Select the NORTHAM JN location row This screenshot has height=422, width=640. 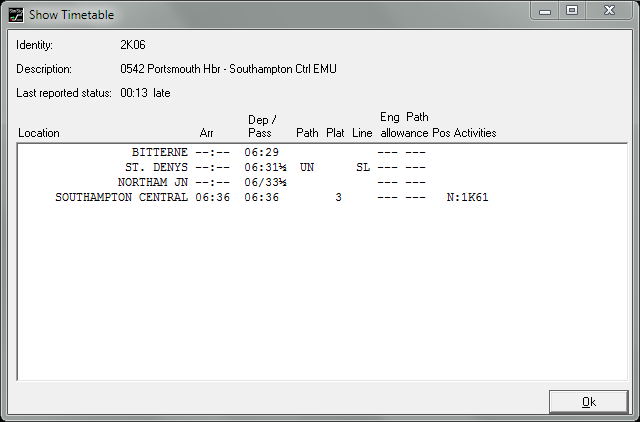pyautogui.click(x=322, y=182)
